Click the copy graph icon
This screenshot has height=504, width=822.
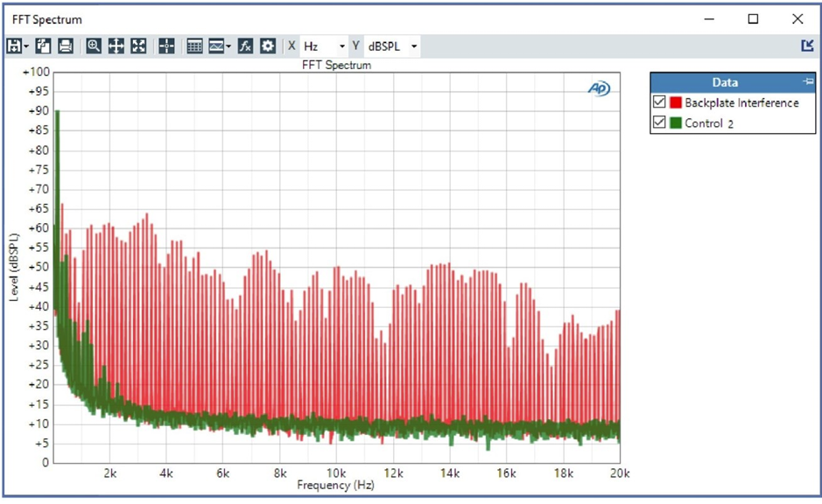(43, 46)
